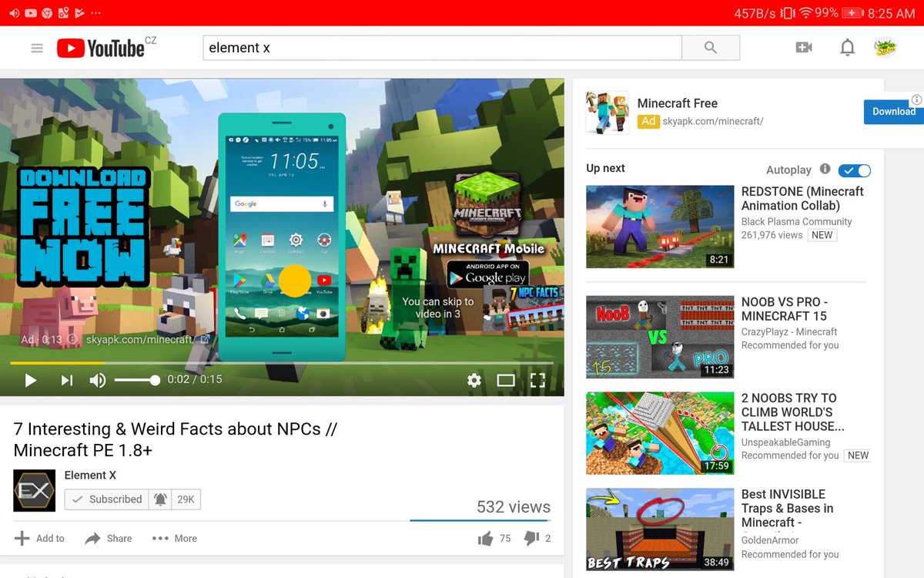Adjust the volume slider
Screen dimensions: 924x578
[x=137, y=380]
